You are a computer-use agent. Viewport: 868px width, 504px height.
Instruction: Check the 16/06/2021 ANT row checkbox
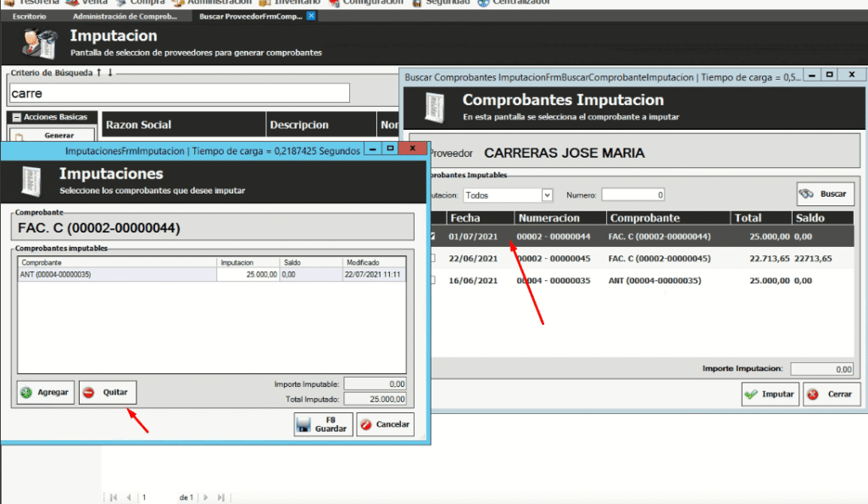(x=433, y=281)
